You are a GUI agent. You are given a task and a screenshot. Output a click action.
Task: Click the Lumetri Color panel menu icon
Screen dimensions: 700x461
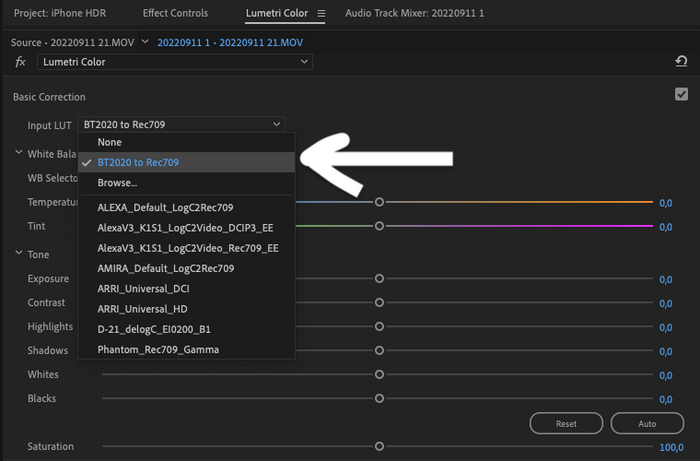(321, 14)
